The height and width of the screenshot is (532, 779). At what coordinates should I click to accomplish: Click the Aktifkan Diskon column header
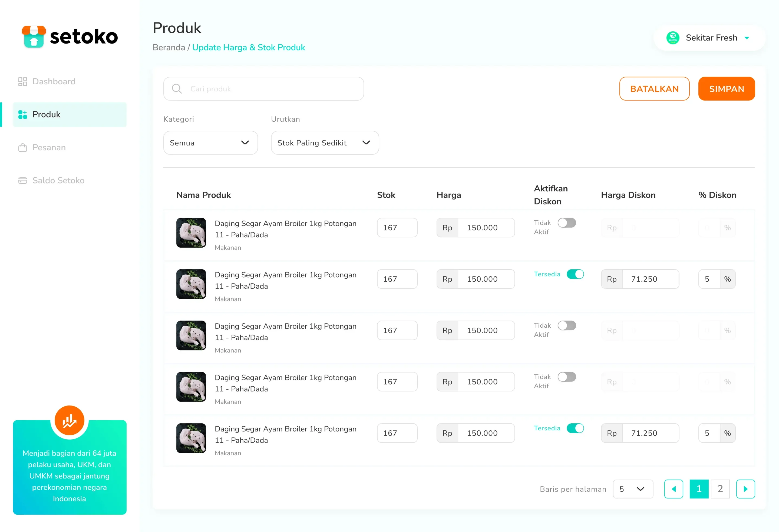click(550, 195)
